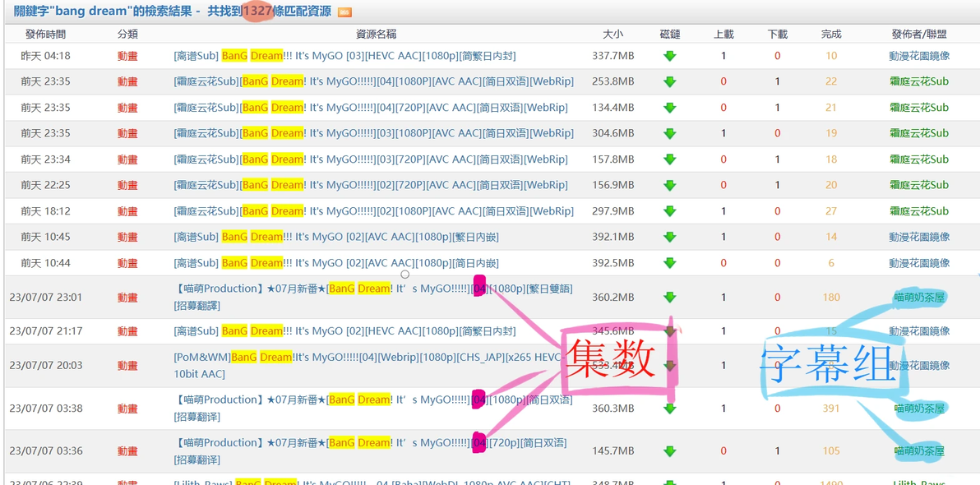Open 霜庭云花Sub publisher on 前天 18:12 row
Screen dimensions: 980x485
coord(919,211)
